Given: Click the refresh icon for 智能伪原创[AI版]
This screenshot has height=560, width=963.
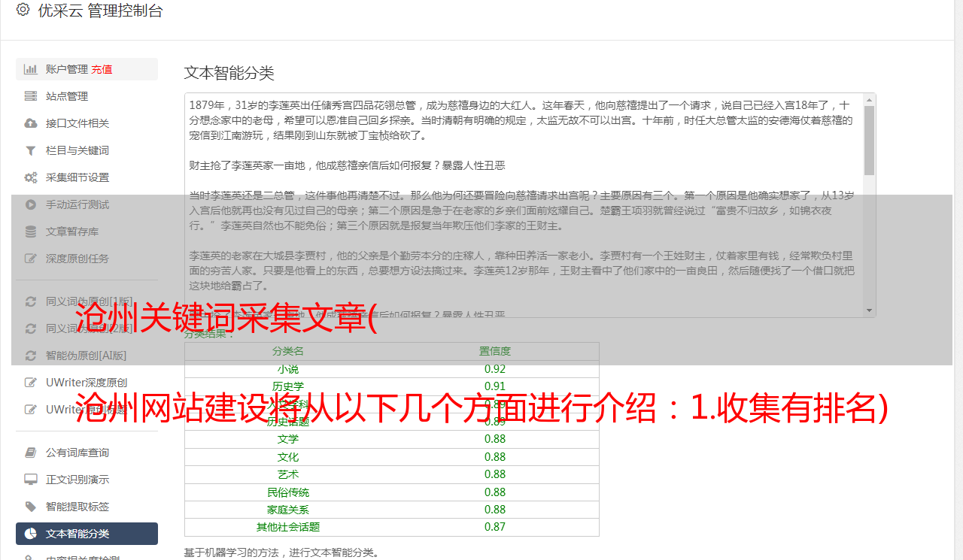Looking at the screenshot, I should pyautogui.click(x=31, y=356).
